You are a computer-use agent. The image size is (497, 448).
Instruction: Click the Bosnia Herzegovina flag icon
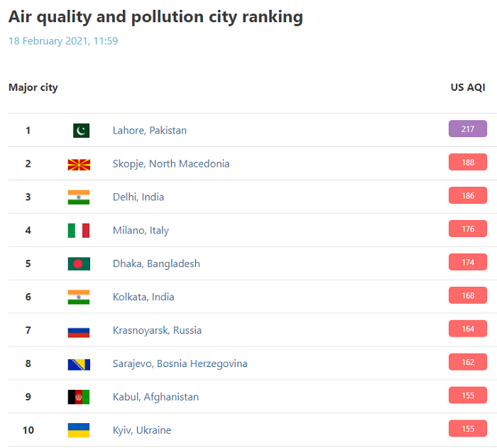click(x=79, y=365)
